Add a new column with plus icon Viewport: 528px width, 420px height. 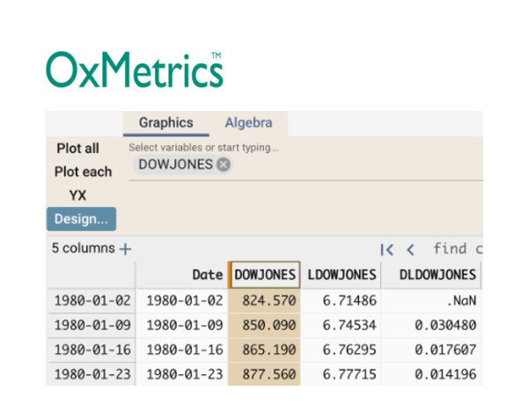[x=125, y=249]
